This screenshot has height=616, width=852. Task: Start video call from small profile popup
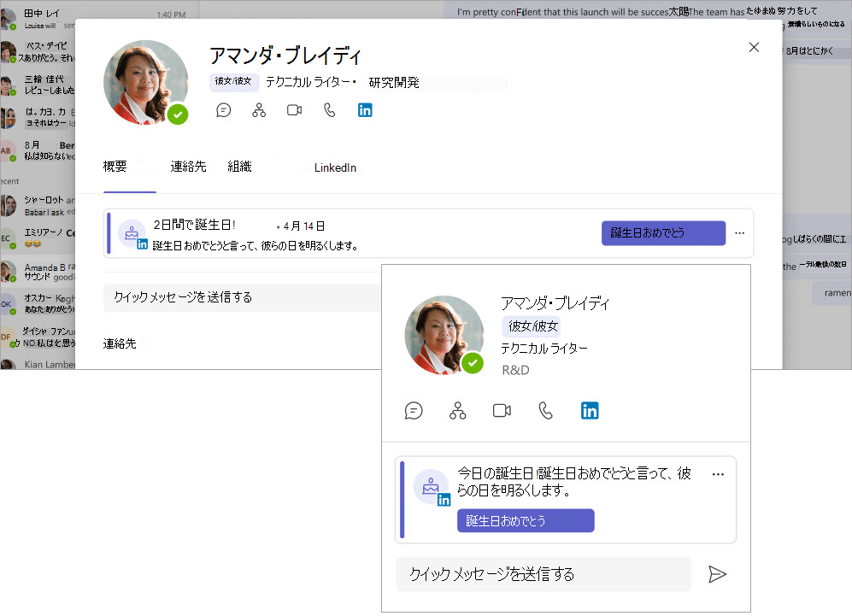(502, 411)
